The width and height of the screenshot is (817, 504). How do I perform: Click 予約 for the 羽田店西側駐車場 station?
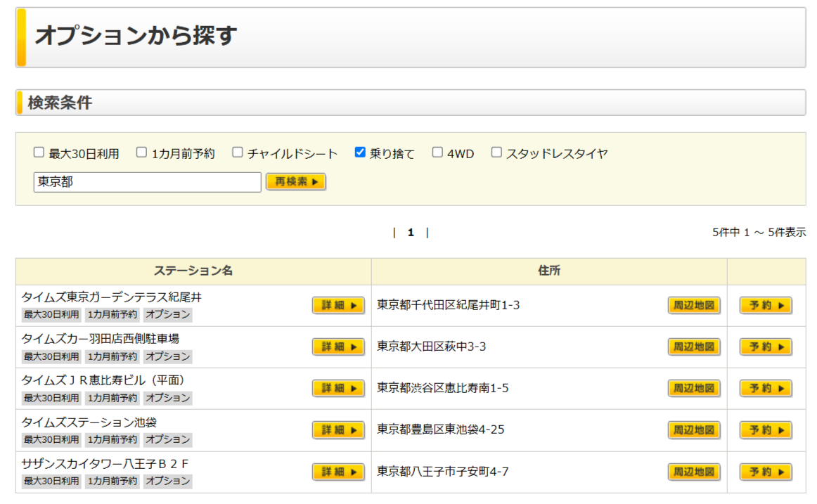766,347
